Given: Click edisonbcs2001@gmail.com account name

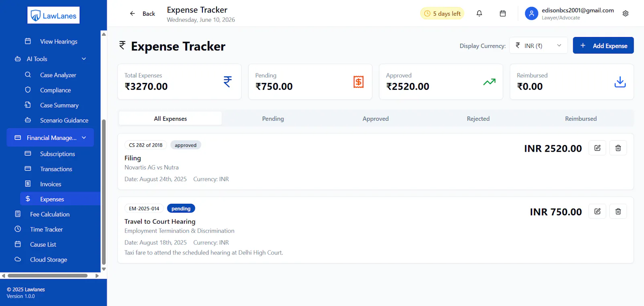Looking at the screenshot, I should 578,10.
